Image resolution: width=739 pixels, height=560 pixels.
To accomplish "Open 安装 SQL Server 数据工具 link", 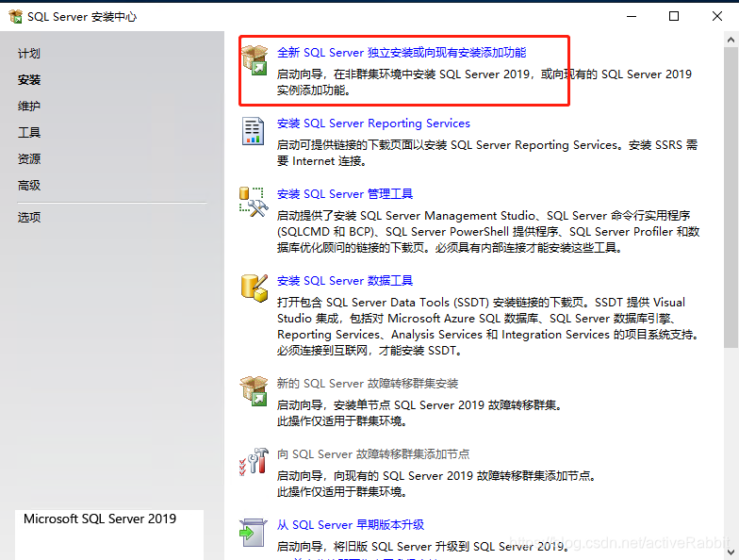I will pyautogui.click(x=345, y=281).
